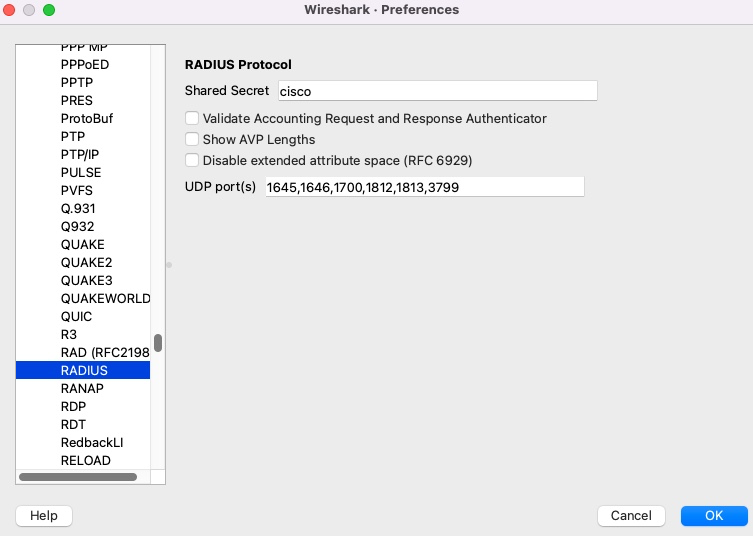
Task: Choose the PULSE protocol
Action: (81, 172)
